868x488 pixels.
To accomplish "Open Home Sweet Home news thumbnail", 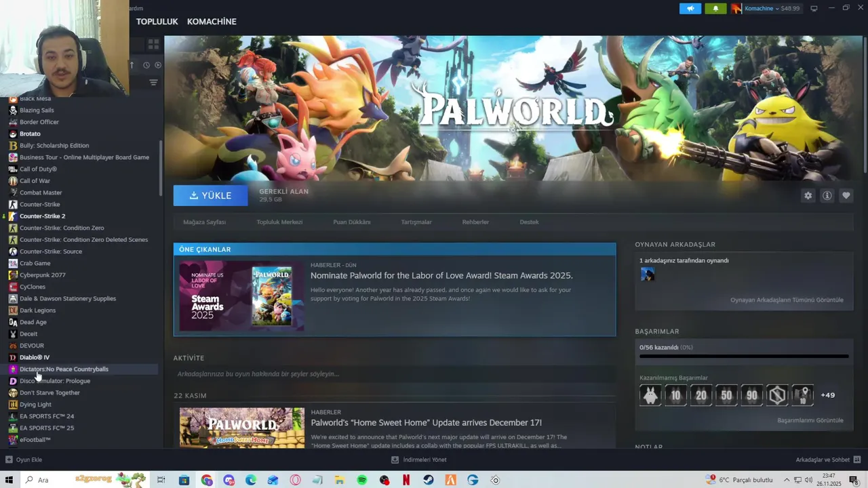I will pyautogui.click(x=241, y=427).
